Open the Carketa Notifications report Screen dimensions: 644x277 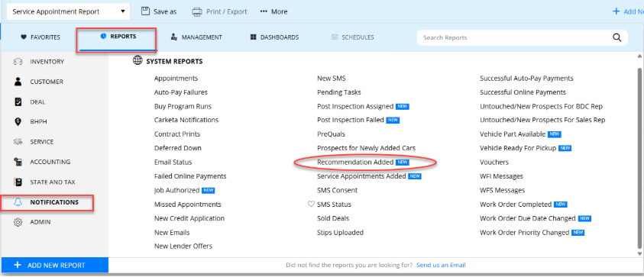click(186, 121)
